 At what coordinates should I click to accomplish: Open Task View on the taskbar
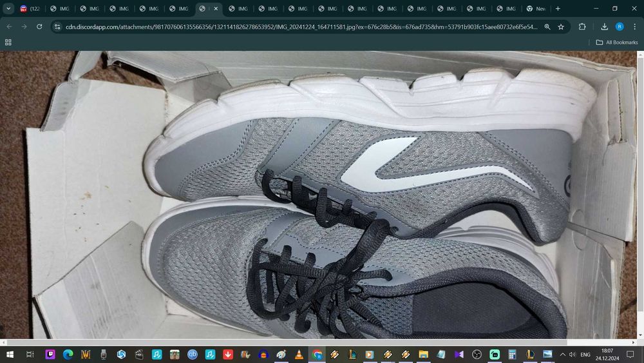(x=30, y=355)
